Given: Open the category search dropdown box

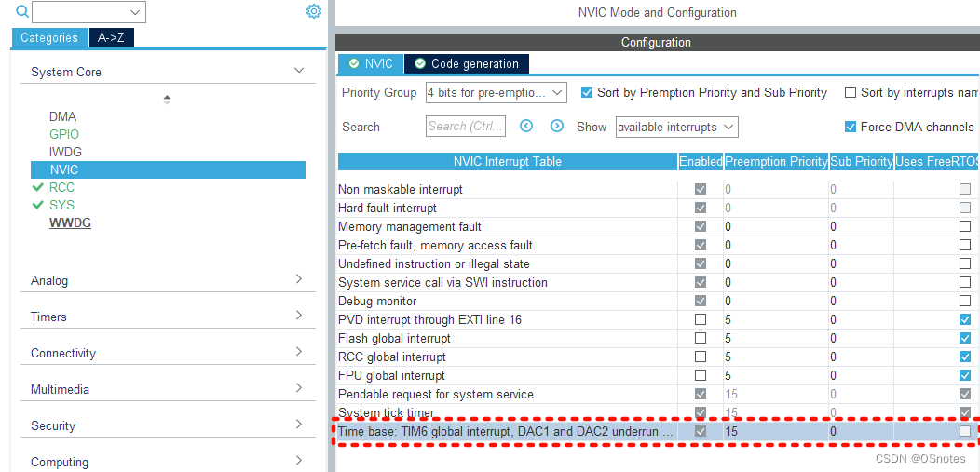Looking at the screenshot, I should [88, 12].
